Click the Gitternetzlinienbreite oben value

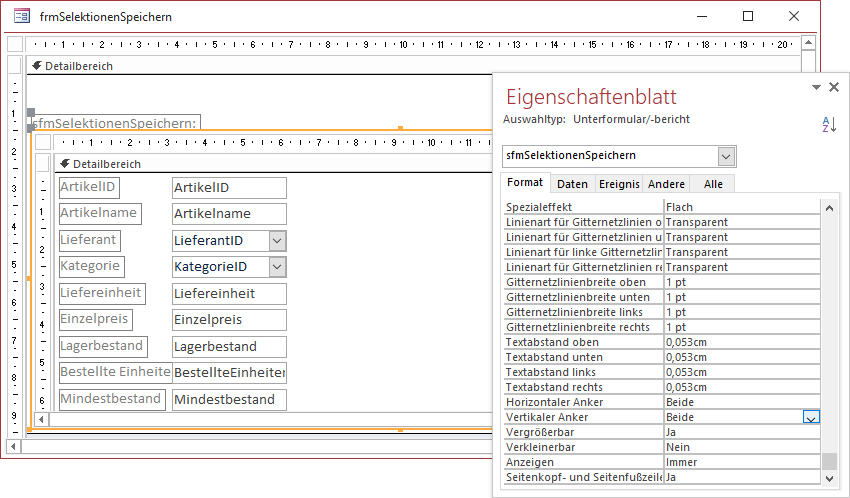742,282
